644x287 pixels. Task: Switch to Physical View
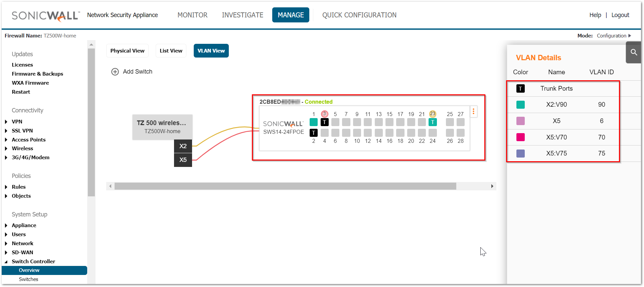click(x=127, y=51)
